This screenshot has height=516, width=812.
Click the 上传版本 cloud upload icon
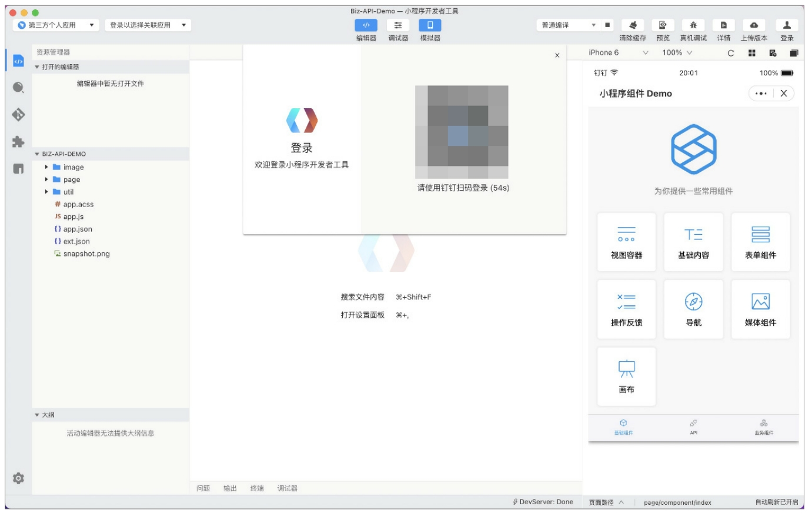754,25
